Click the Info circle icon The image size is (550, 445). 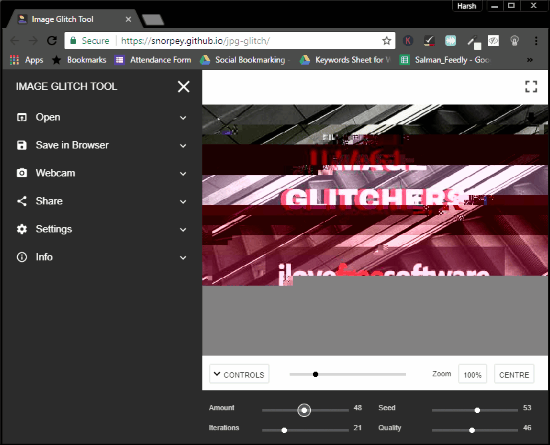pos(22,257)
